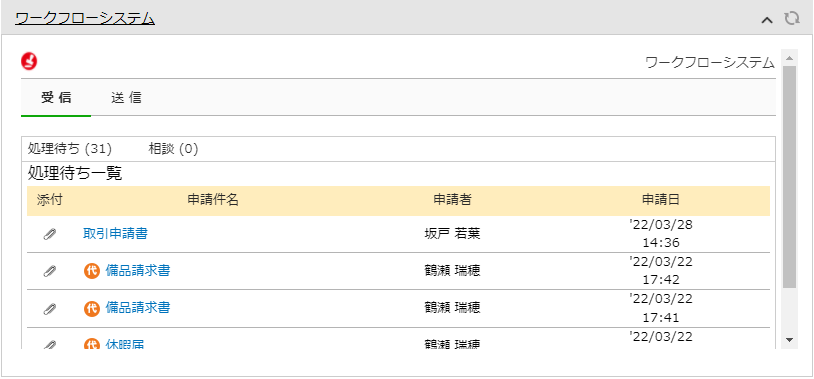
Task: Collapse the ワークフローシステム portlet using the chevron
Action: pos(767,20)
